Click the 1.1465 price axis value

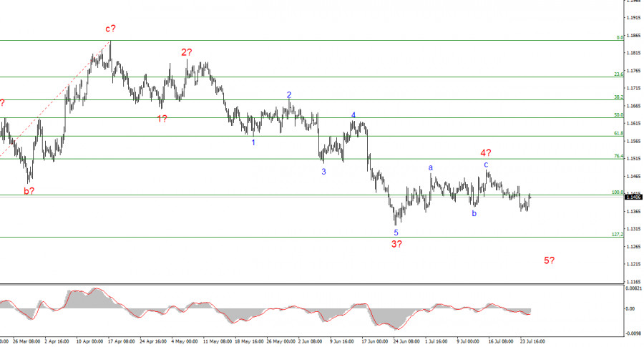(x=633, y=176)
